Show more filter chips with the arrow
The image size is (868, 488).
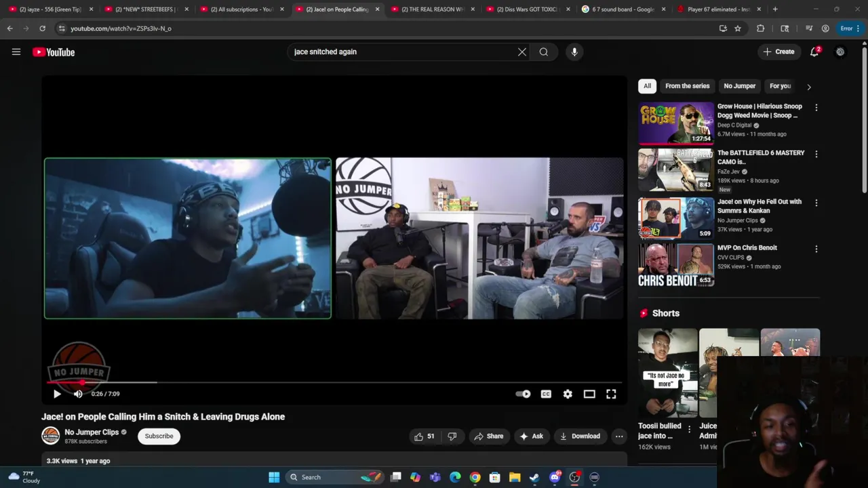point(808,87)
